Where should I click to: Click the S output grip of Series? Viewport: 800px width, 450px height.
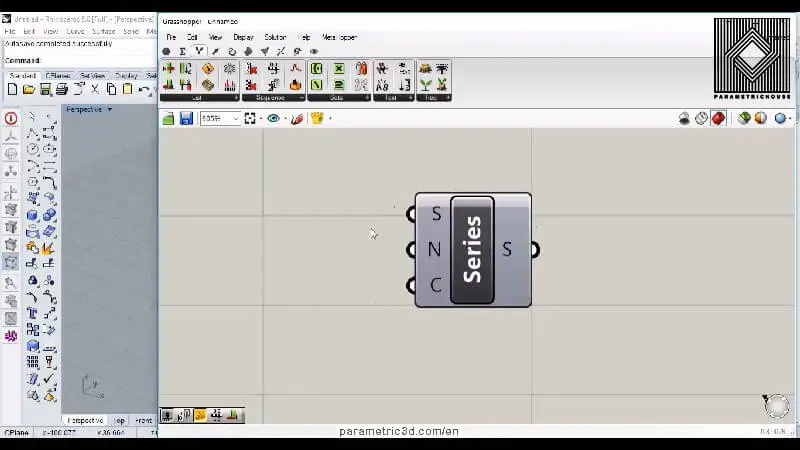(535, 249)
